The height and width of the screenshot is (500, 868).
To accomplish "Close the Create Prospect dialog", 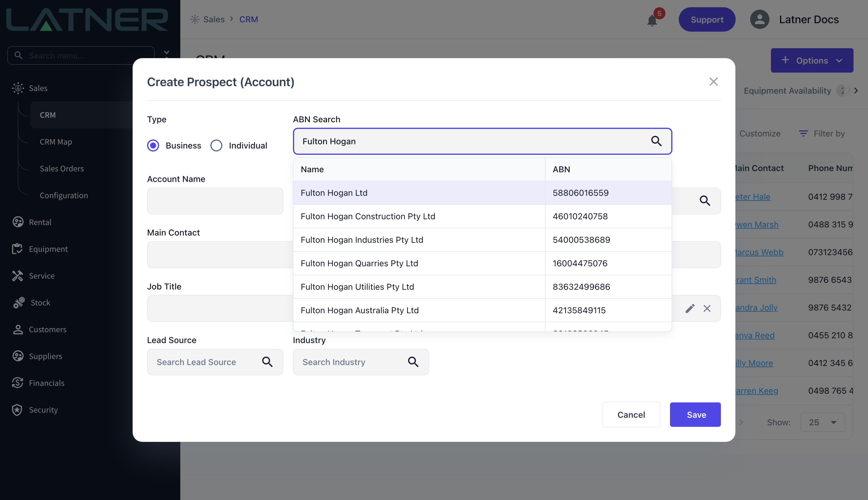I will (713, 82).
